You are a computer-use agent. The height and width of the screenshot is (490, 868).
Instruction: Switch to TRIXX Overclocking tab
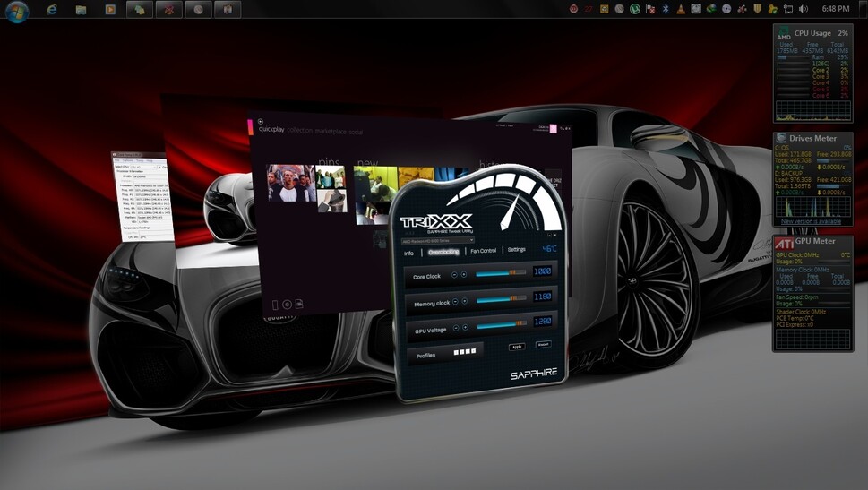[443, 252]
